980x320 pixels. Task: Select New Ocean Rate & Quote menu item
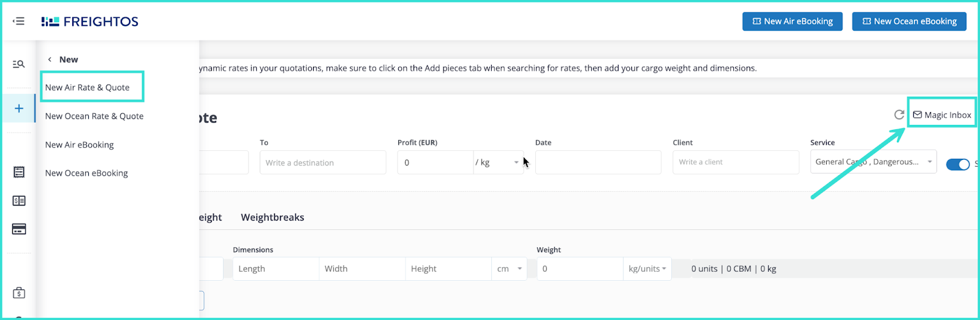pos(94,116)
